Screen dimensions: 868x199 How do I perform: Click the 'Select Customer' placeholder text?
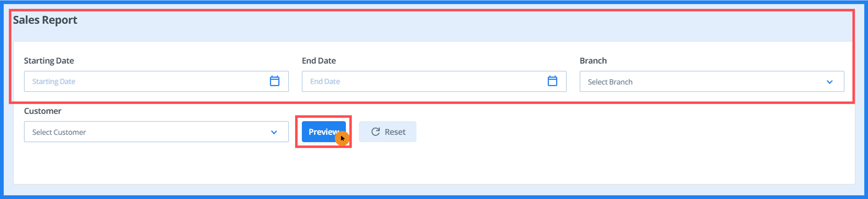pos(59,132)
